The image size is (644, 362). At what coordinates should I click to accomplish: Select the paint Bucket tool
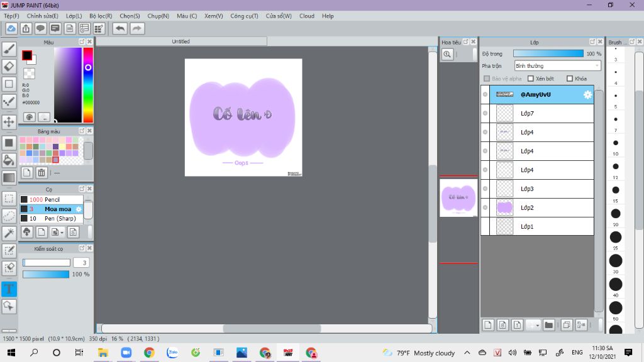9,160
